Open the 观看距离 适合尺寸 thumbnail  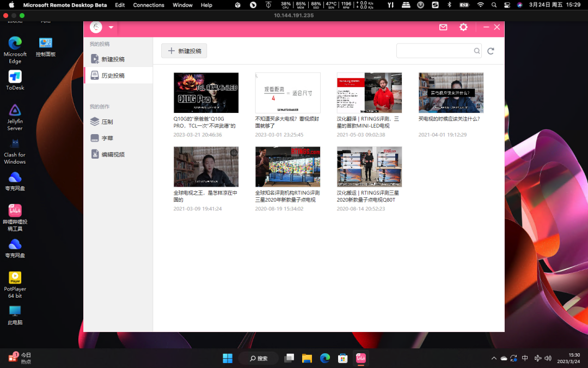(x=287, y=93)
